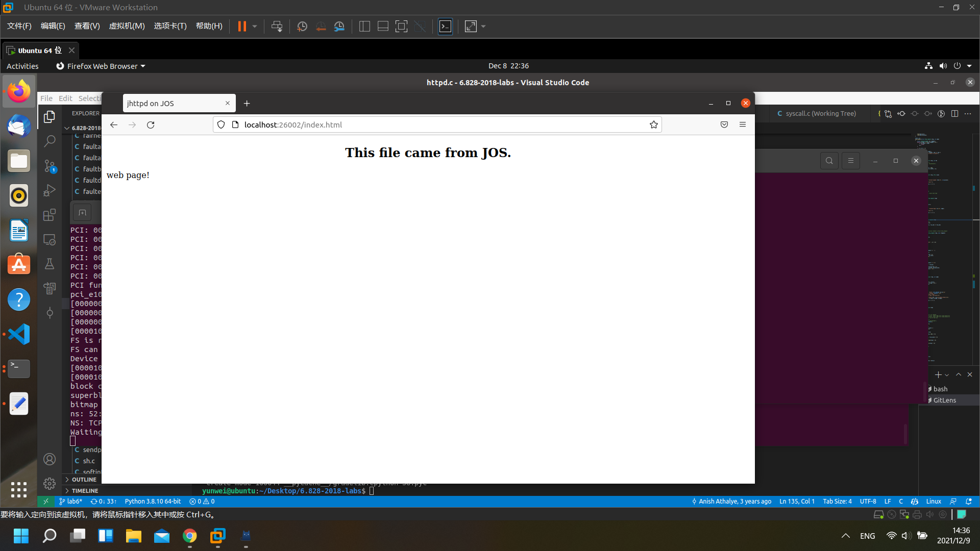980x551 pixels.
Task: Toggle VS Code split editor icon
Action: click(x=954, y=114)
